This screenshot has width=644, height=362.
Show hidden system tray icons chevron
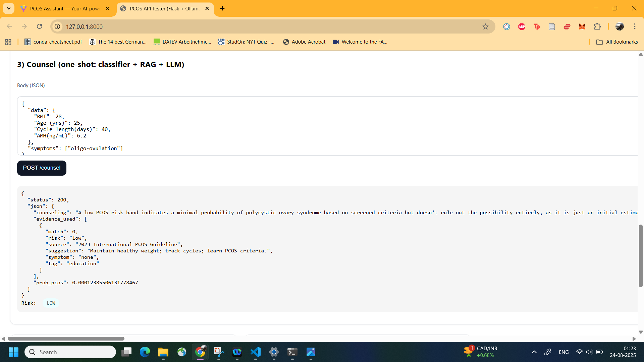tap(534, 352)
